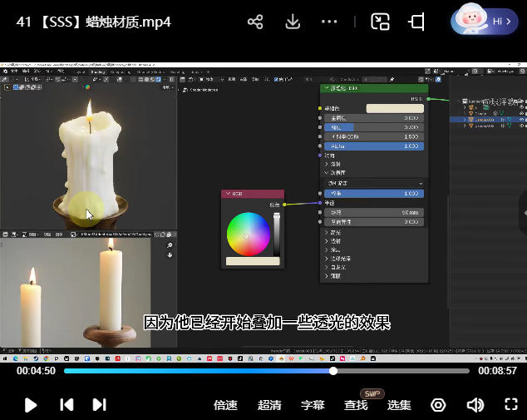Open the 超清 quality selector
The height and width of the screenshot is (420, 527).
tap(269, 405)
